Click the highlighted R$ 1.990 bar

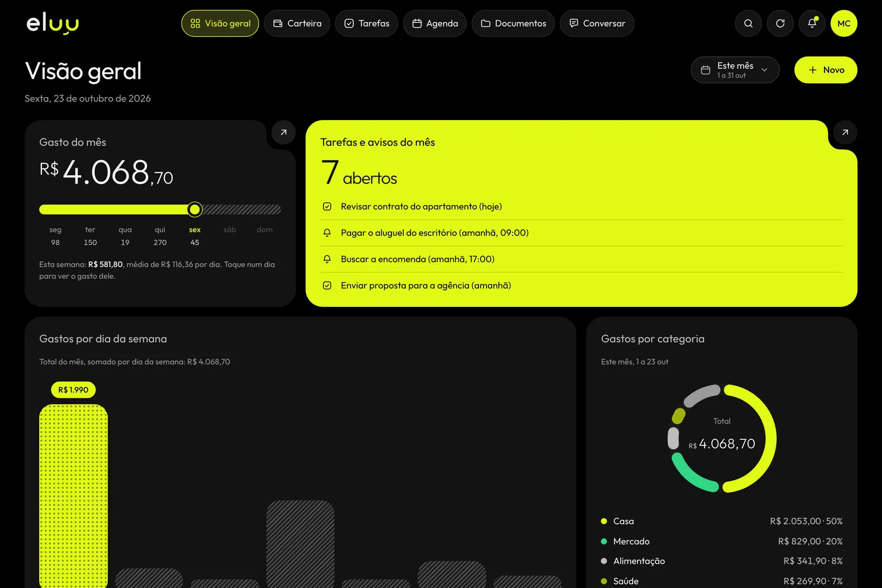coord(73,496)
